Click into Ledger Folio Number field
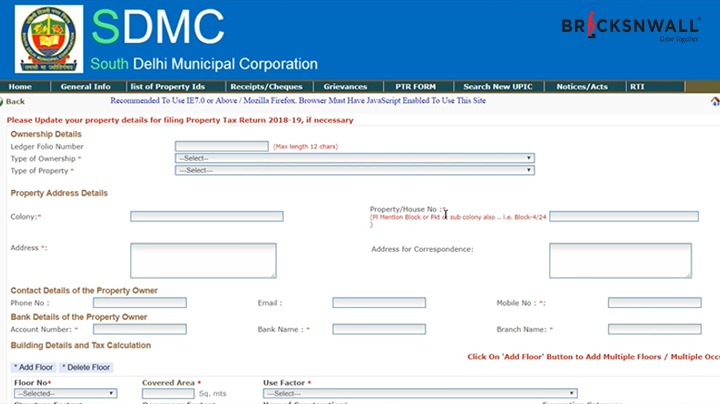The width and height of the screenshot is (720, 404). (222, 146)
